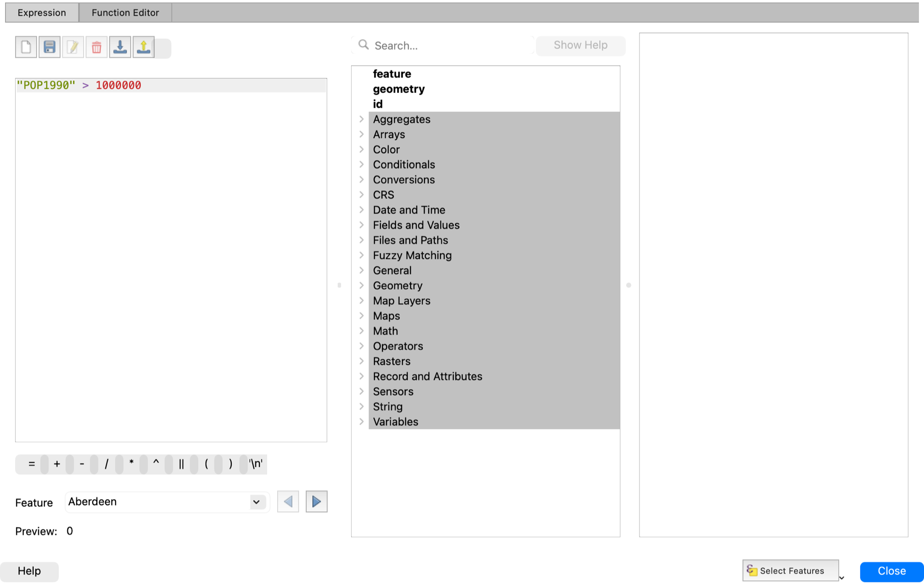Open the Feature dropdown showing Aberdeen
The width and height of the screenshot is (924, 588).
click(167, 502)
